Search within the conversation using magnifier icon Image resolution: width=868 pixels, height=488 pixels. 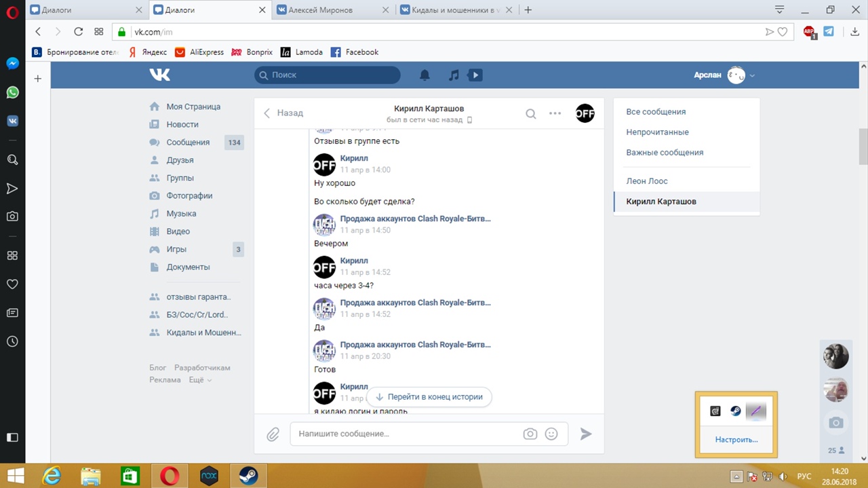point(531,113)
